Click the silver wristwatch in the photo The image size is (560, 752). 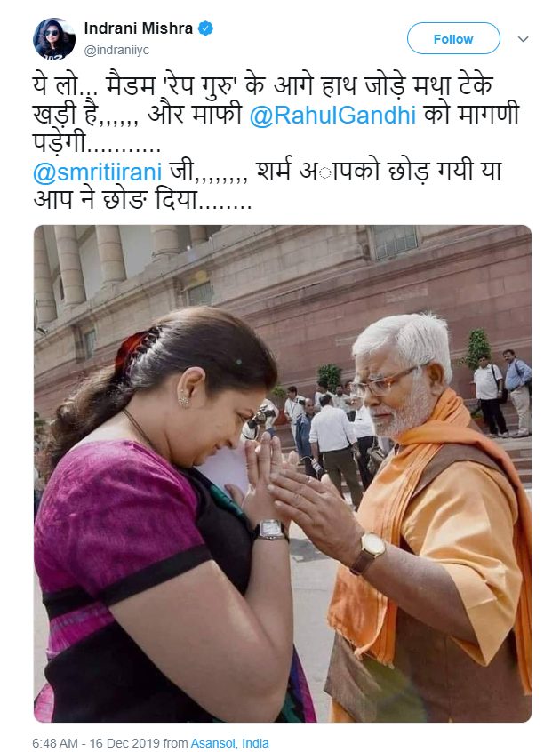click(271, 530)
